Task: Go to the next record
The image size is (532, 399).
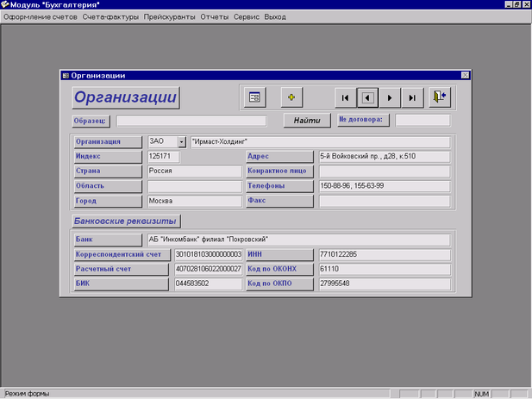Action: tap(390, 97)
